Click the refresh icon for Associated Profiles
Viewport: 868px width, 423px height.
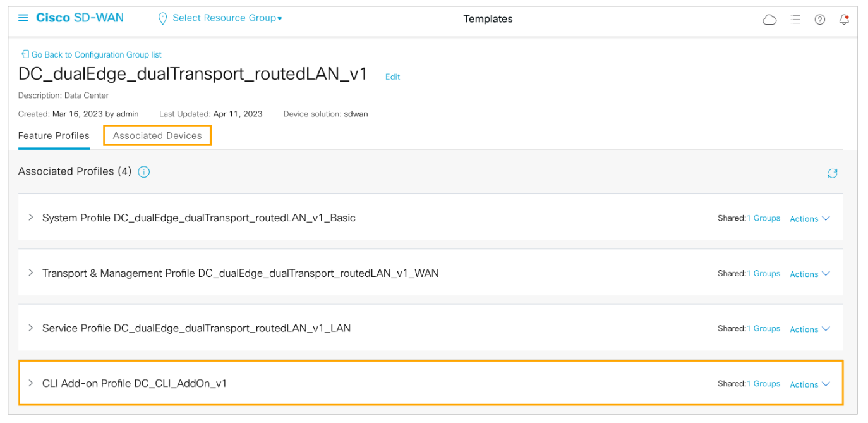coord(833,173)
